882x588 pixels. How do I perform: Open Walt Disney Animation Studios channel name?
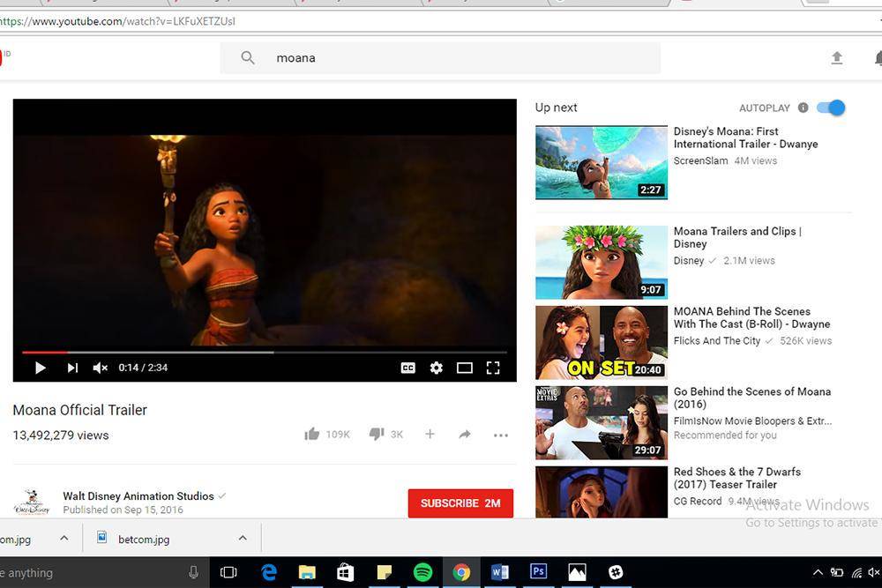point(138,495)
